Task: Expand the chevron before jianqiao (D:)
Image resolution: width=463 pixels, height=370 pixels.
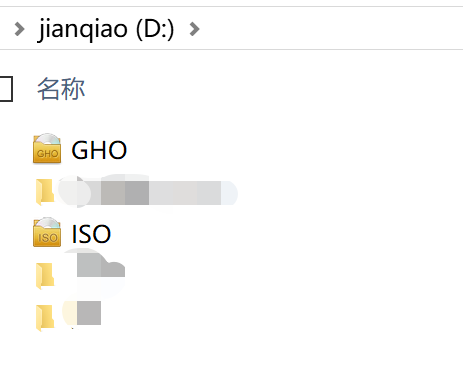Action: coord(20,29)
